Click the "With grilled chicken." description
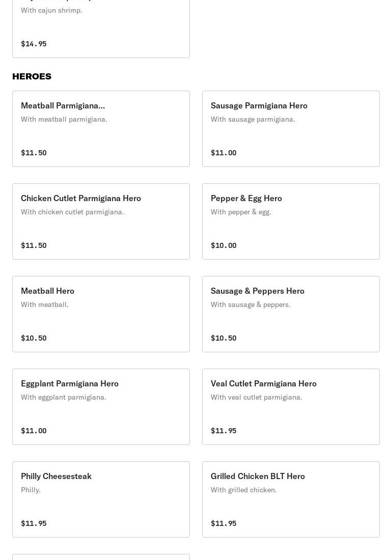392x560 pixels. click(x=244, y=490)
